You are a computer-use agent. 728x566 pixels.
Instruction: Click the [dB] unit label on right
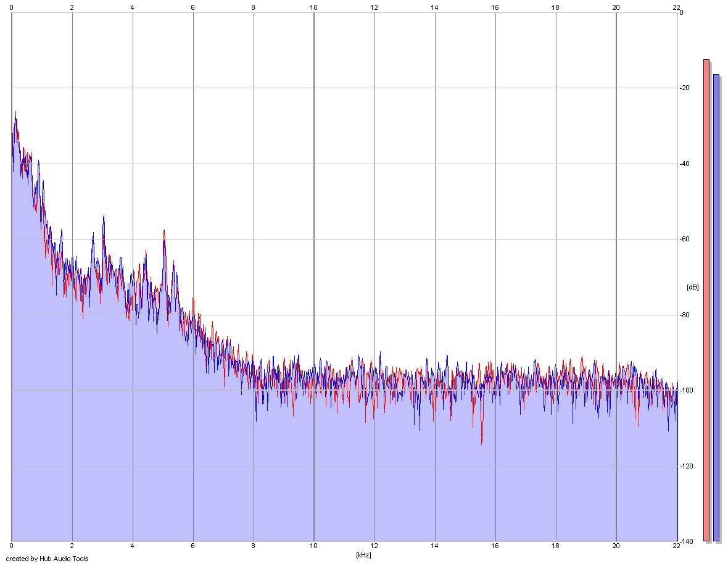click(x=692, y=287)
